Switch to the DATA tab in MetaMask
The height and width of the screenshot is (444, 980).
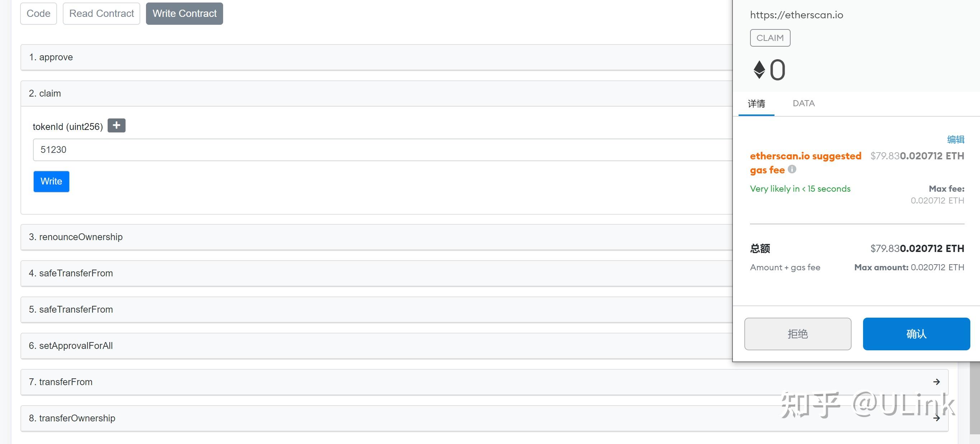coord(804,104)
